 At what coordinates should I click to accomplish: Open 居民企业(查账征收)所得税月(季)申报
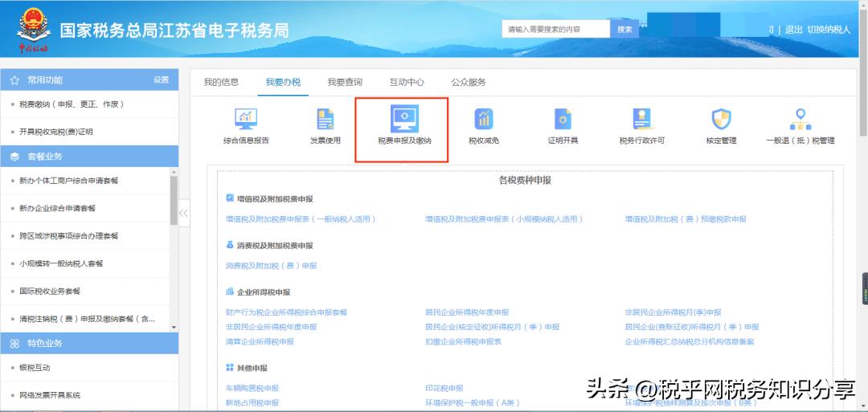(x=692, y=327)
